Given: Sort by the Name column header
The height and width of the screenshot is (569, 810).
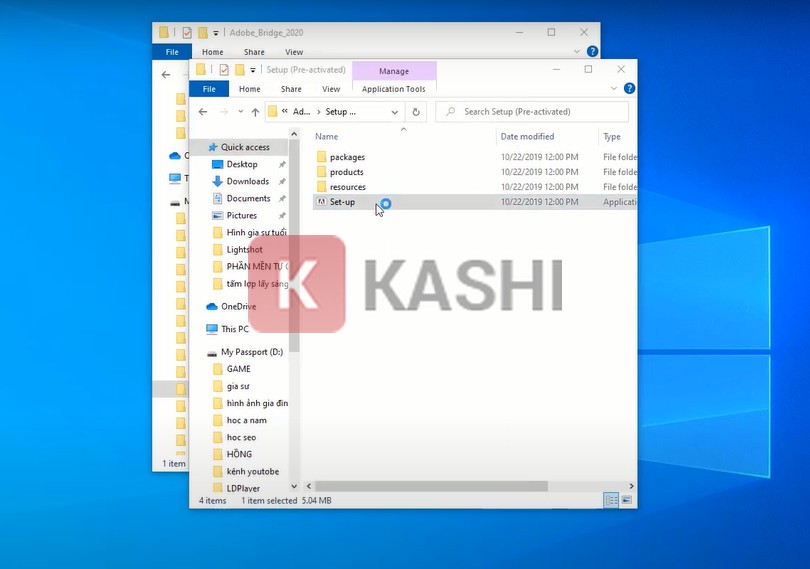Looking at the screenshot, I should click(326, 136).
